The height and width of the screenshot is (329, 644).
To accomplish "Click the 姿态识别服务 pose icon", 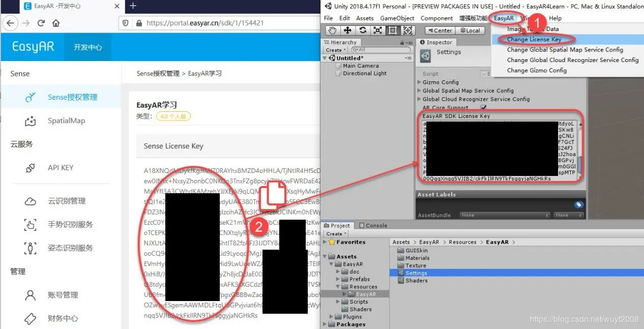I will click(x=31, y=248).
